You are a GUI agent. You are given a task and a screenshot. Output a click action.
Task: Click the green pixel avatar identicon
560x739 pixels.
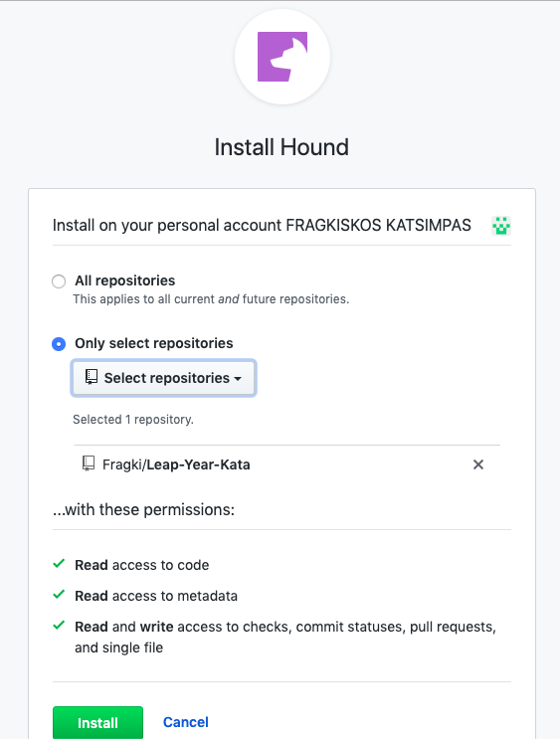(501, 226)
